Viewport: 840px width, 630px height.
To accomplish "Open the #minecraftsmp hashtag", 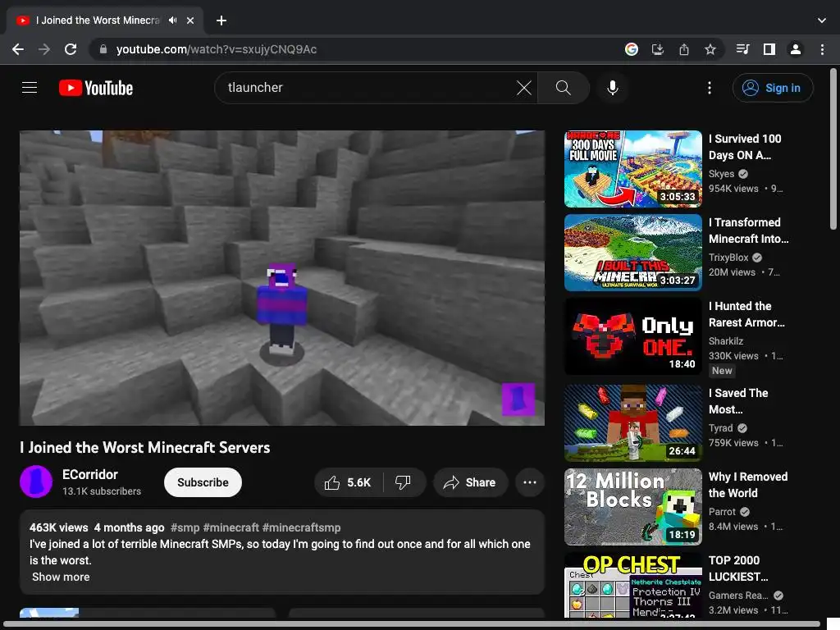I will [x=301, y=527].
